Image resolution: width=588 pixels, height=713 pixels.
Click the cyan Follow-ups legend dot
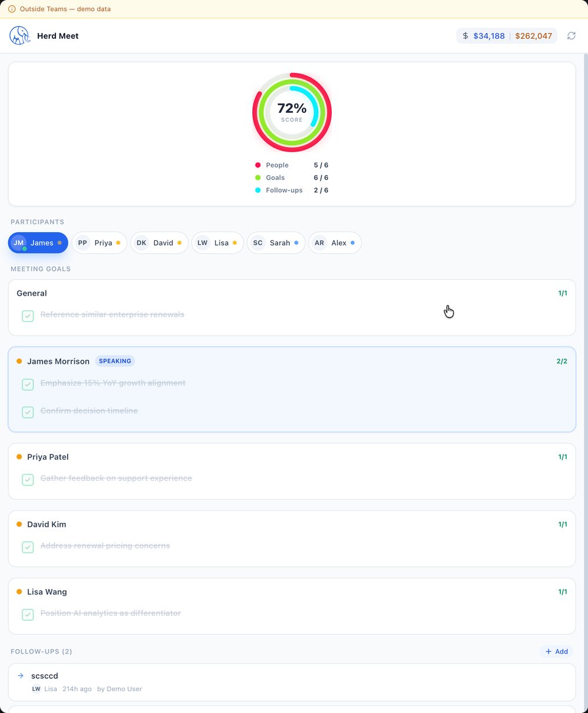pyautogui.click(x=258, y=190)
